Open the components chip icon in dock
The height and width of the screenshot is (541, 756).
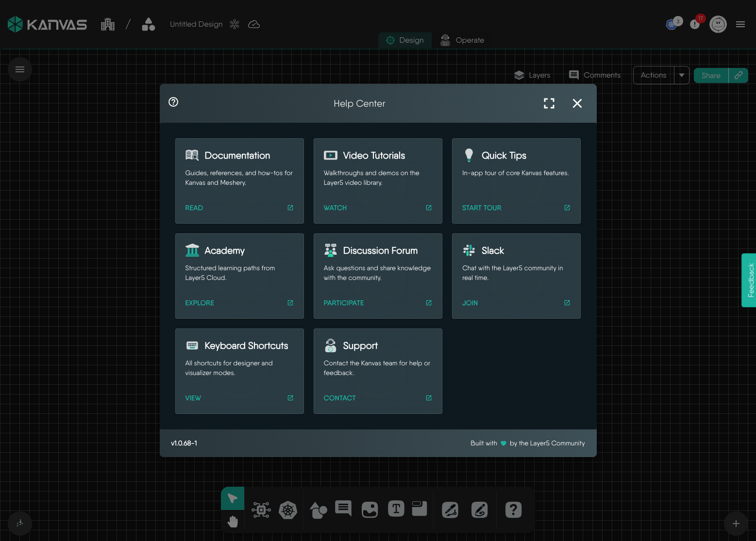tap(261, 510)
